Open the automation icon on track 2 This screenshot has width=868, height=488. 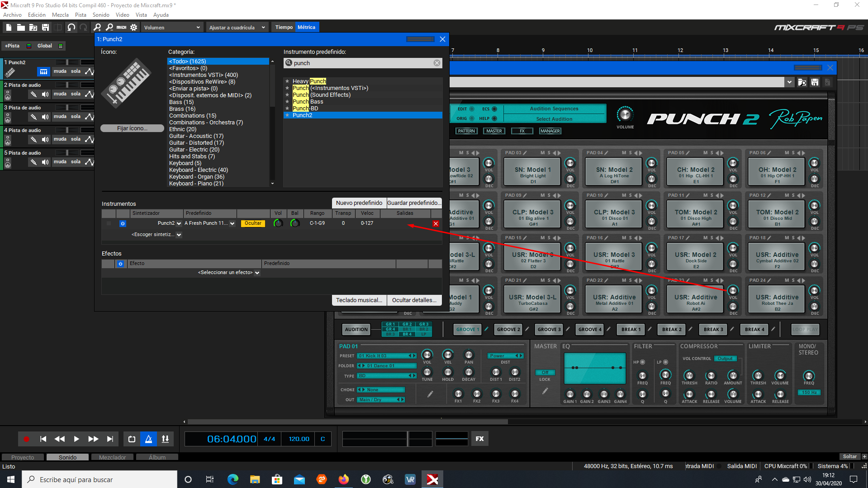click(90, 94)
